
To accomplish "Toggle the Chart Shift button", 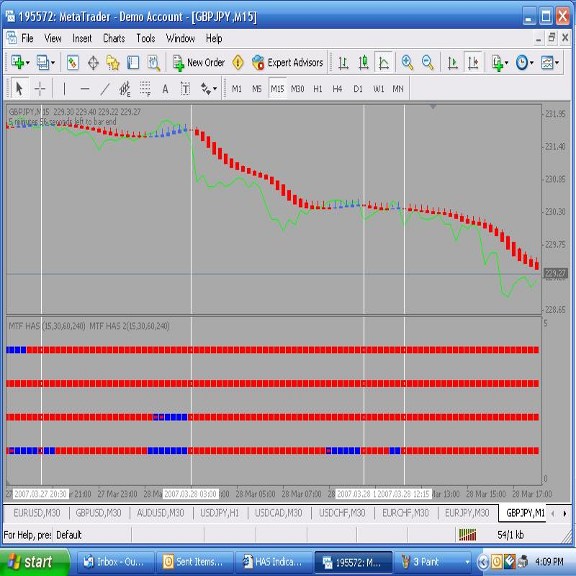I will (x=473, y=63).
